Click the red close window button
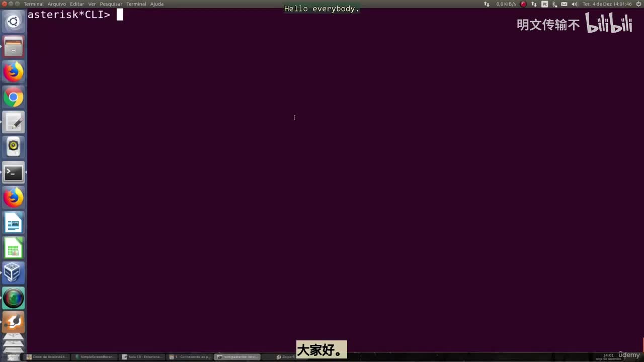Screen dimensions: 644x362 5,4
